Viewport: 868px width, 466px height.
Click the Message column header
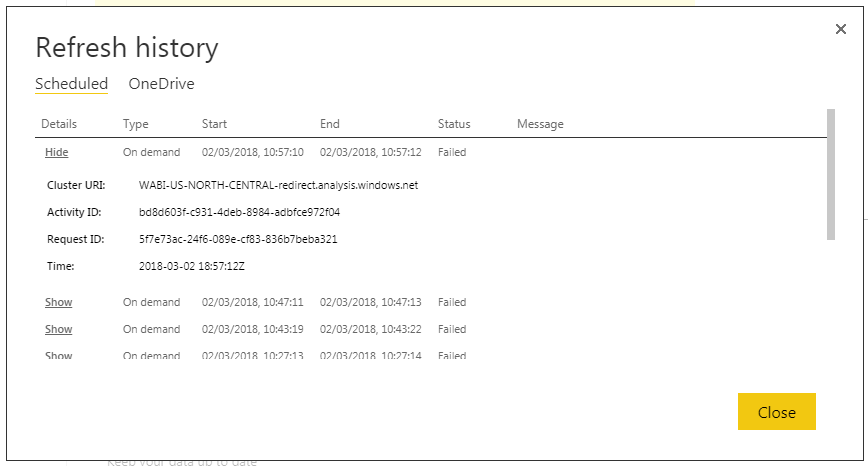(540, 124)
